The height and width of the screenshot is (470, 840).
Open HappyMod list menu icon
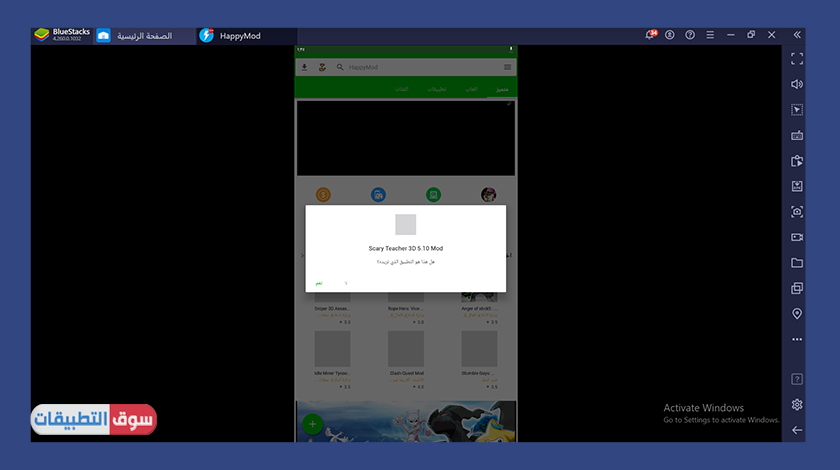(507, 67)
